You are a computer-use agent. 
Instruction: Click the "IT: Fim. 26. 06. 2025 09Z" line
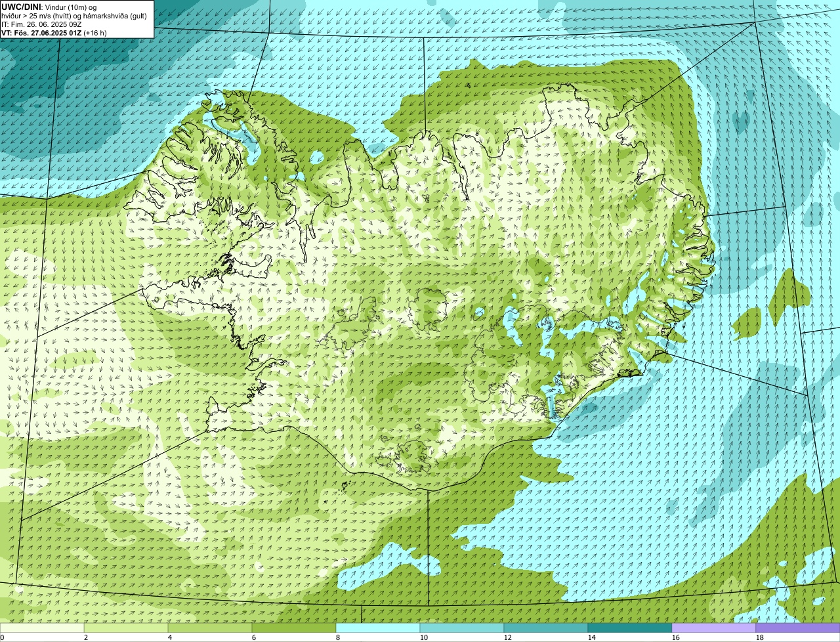coord(41,24)
